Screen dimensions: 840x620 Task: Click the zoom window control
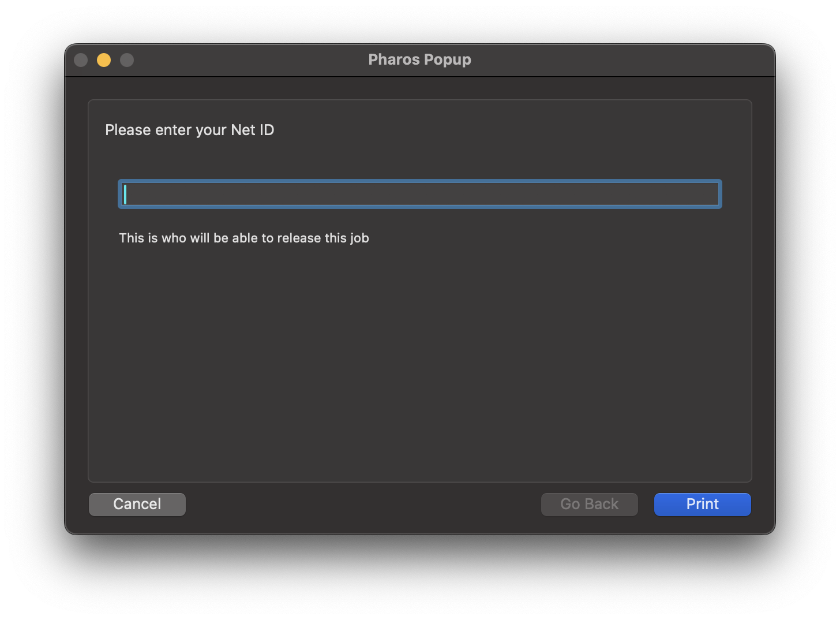(127, 59)
